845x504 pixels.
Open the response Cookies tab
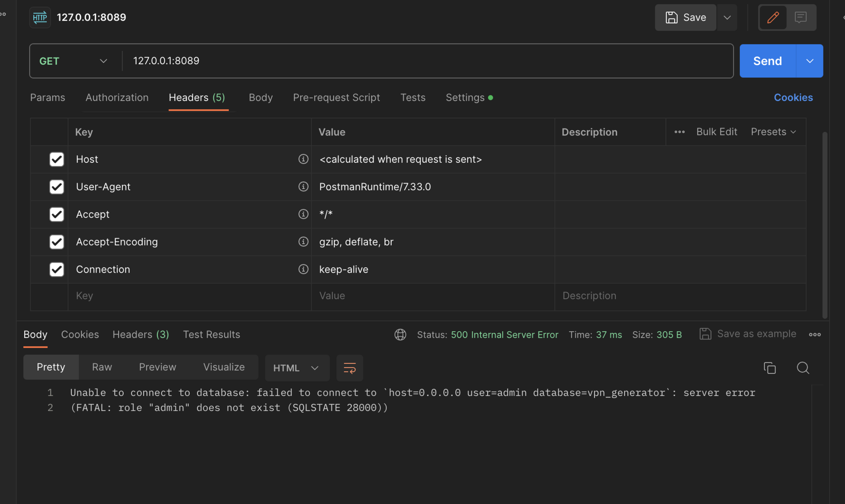pos(80,335)
